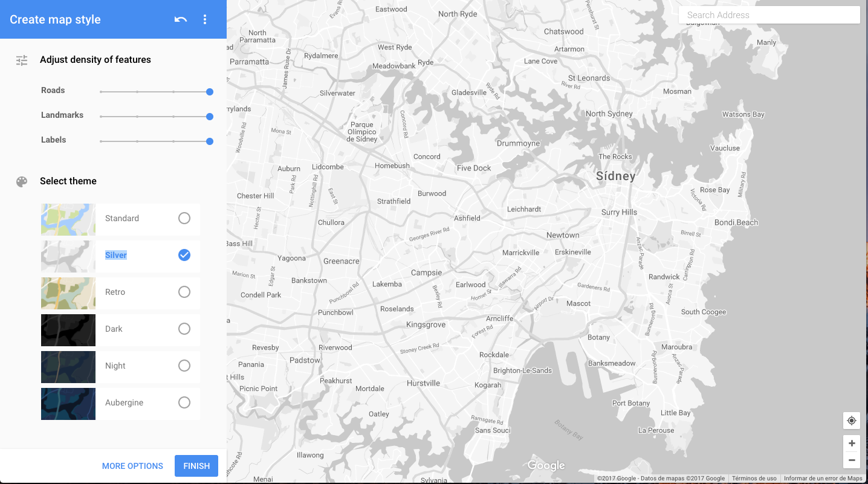The width and height of the screenshot is (868, 484).
Task: Click the Watsons Bay map label
Action: (743, 114)
